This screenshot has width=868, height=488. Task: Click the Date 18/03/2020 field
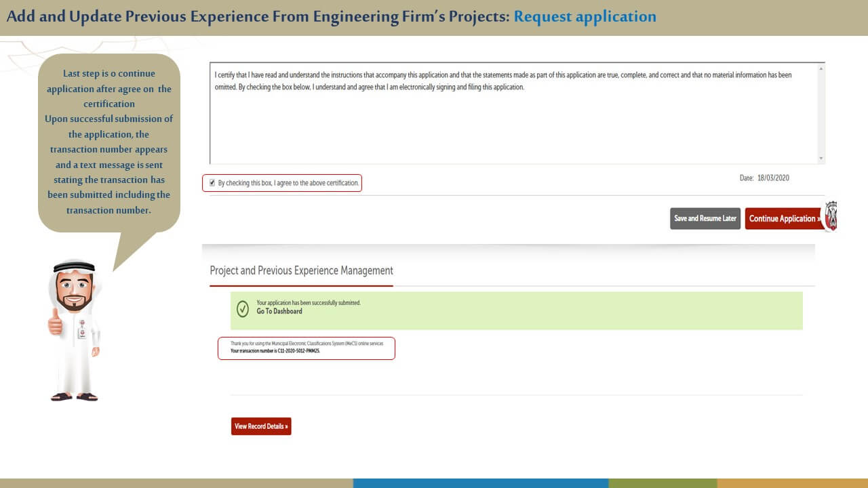[x=764, y=178]
